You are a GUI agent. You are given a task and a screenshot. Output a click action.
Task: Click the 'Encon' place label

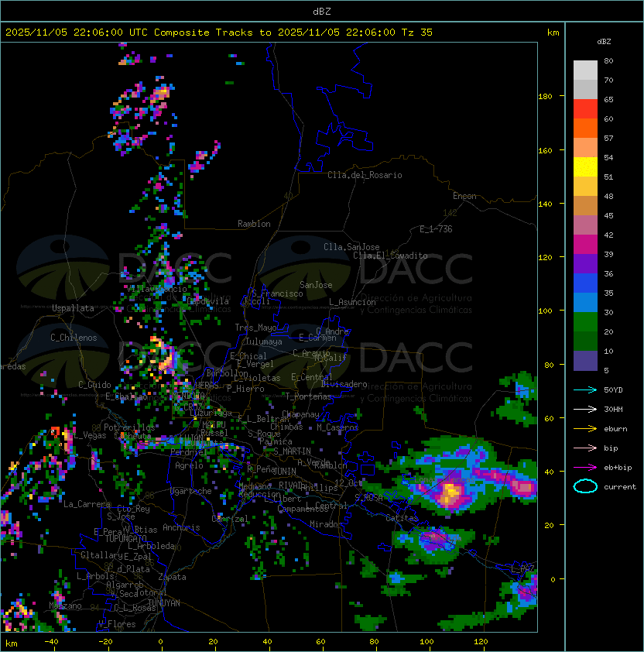tap(464, 196)
